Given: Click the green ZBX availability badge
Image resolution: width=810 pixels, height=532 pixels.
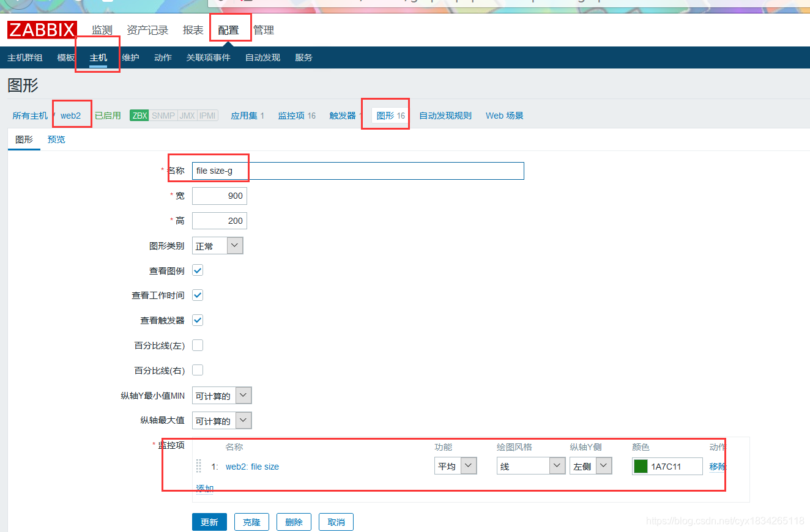Looking at the screenshot, I should (x=139, y=116).
